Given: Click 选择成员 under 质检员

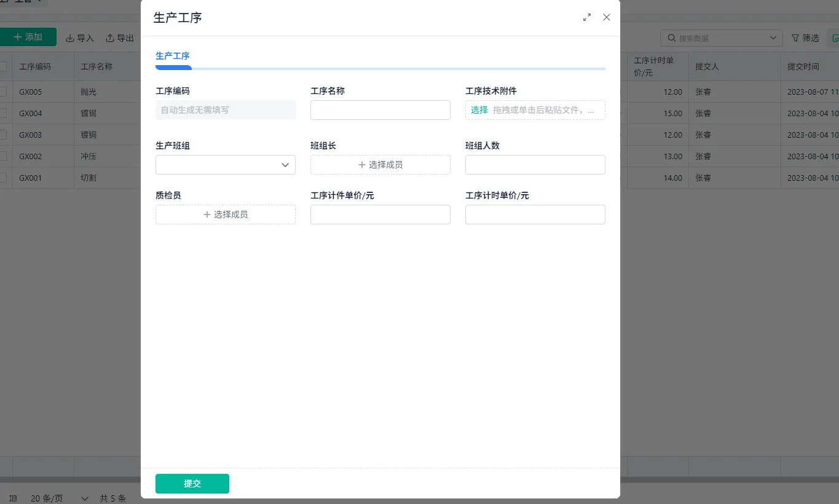Looking at the screenshot, I should click(226, 215).
